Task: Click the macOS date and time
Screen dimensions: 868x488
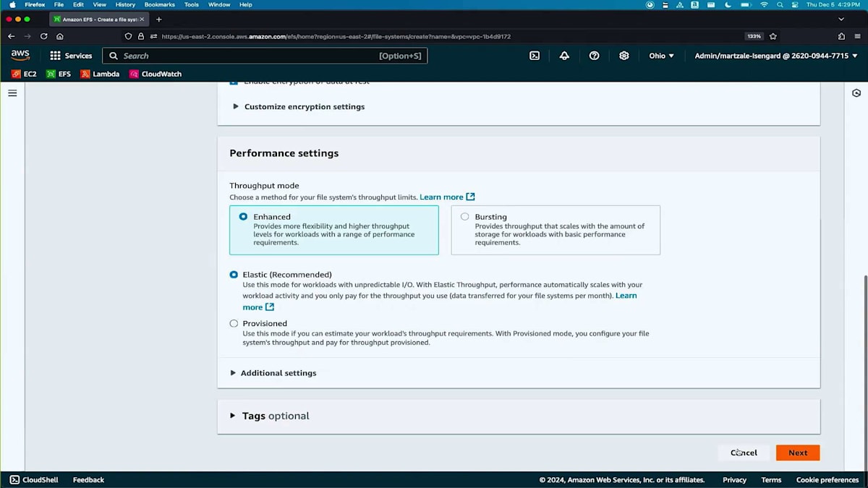Action: click(x=835, y=4)
